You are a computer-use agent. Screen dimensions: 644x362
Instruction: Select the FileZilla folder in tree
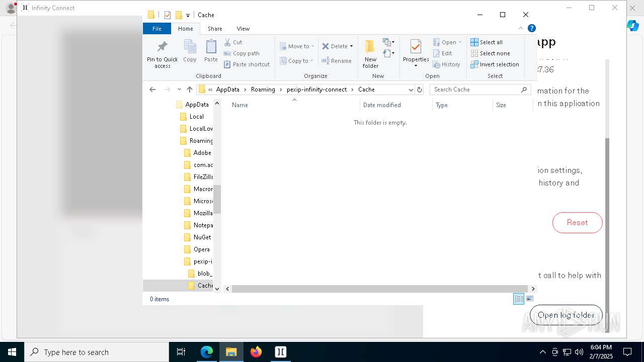click(x=198, y=177)
